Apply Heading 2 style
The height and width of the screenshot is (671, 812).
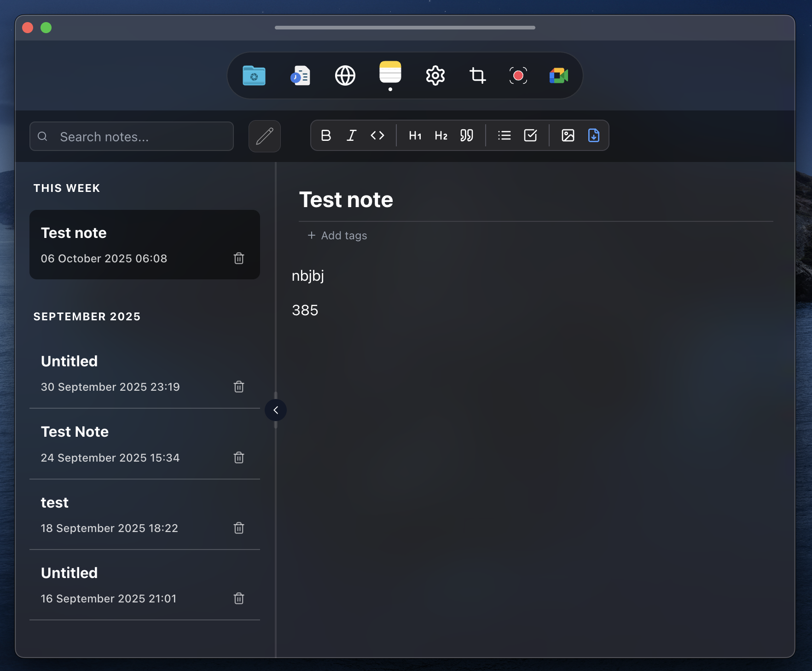[441, 135]
